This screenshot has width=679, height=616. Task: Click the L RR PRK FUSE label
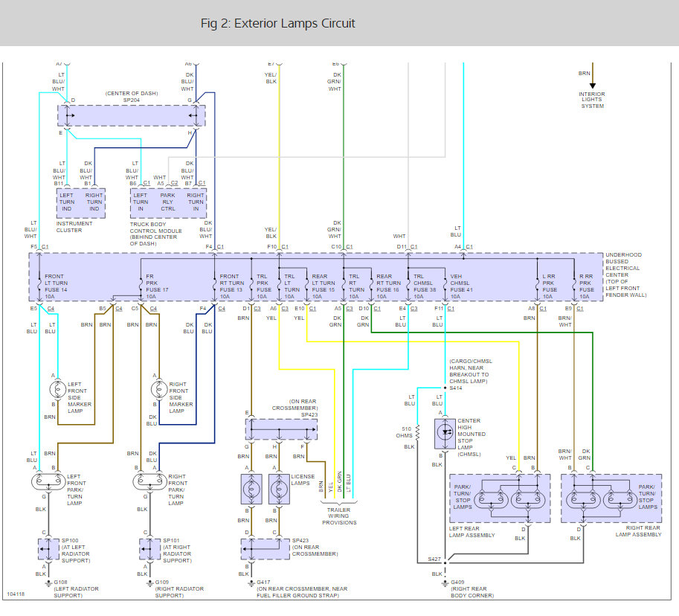tap(550, 286)
